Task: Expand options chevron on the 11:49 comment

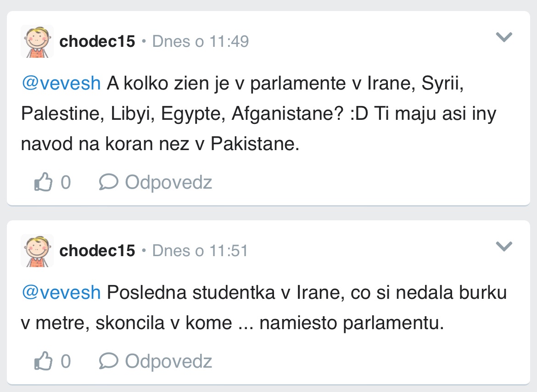Action: coord(504,38)
